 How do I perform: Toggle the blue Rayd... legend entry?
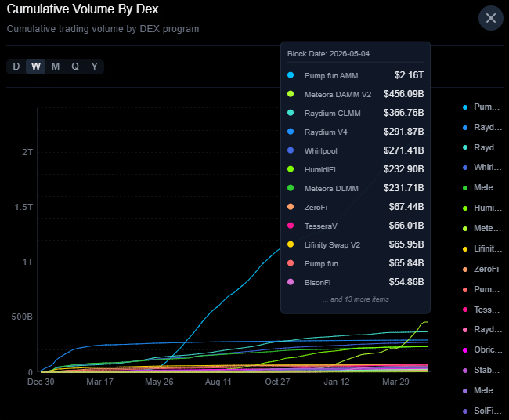[482, 127]
